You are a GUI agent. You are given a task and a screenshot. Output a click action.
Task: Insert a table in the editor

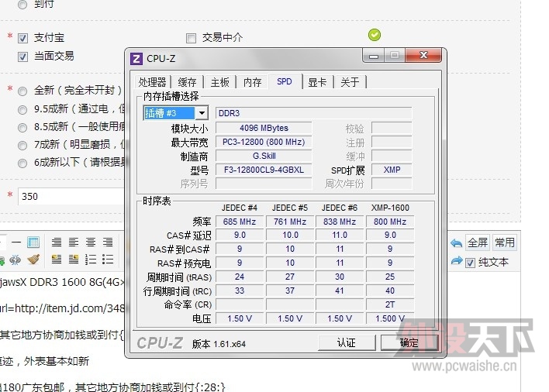(33, 242)
